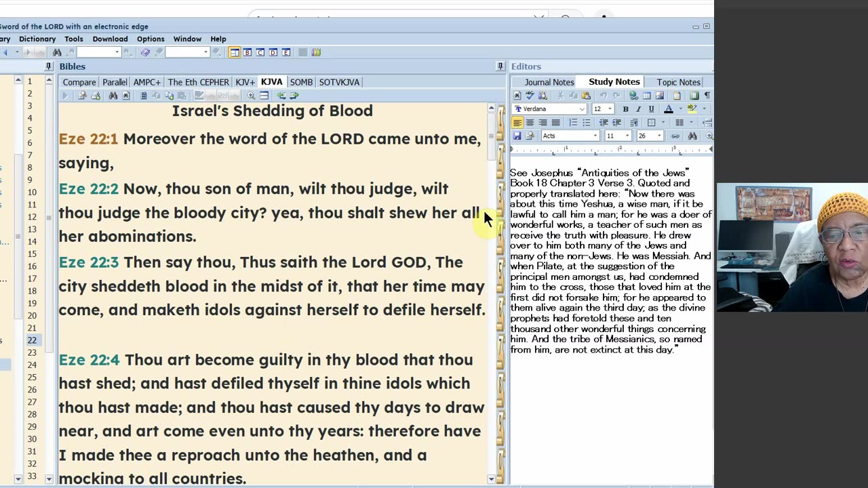This screenshot has width=868, height=488.
Task: Open the borders dropdown arrow in editor
Action: pos(663,123)
